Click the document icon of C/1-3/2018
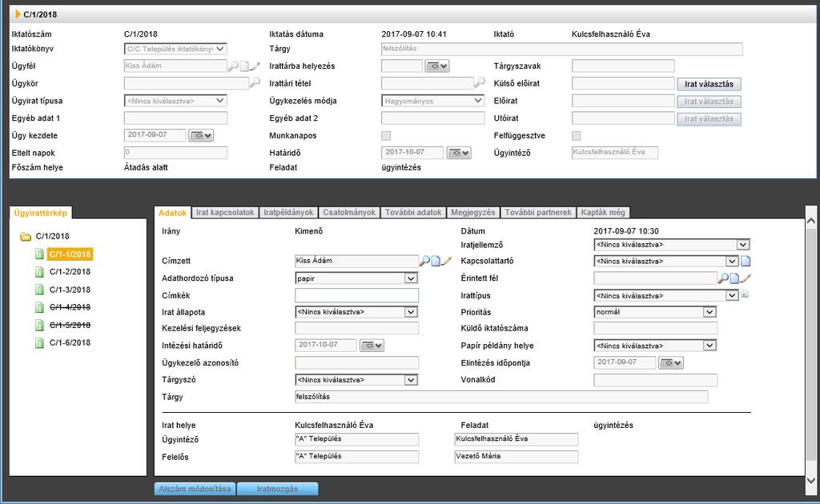Screen dimensions: 820x504 (39, 290)
